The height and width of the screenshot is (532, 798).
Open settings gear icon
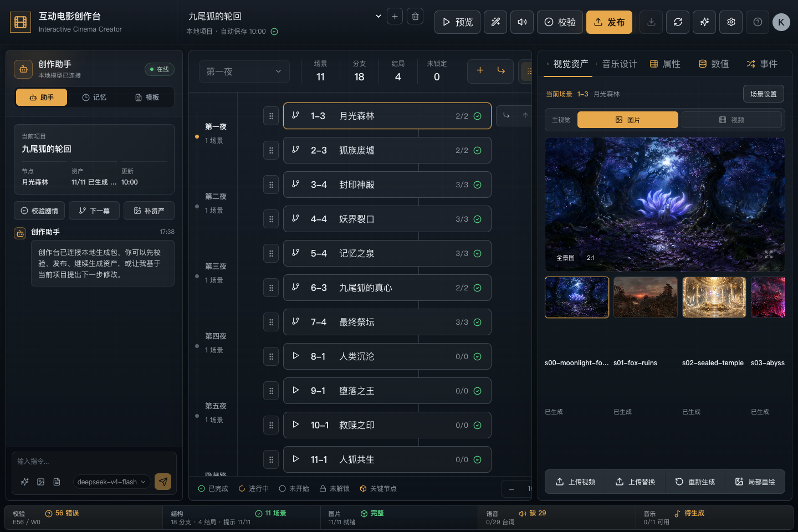coord(731,22)
